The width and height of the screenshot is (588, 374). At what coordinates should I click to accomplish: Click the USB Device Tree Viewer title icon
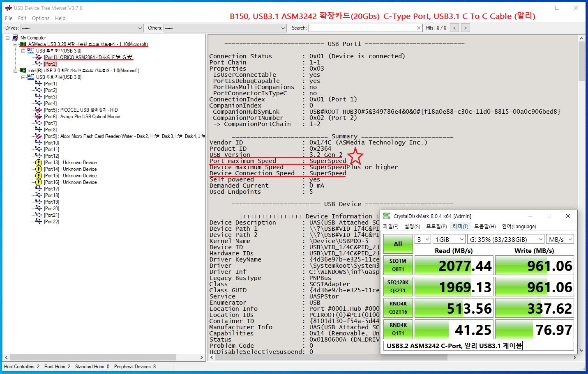coord(8,8)
